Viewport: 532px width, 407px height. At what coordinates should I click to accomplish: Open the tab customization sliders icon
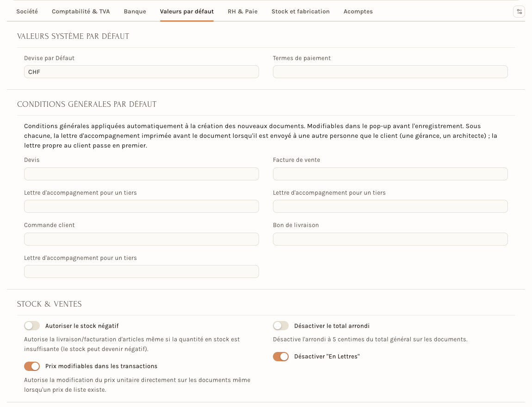coord(519,12)
